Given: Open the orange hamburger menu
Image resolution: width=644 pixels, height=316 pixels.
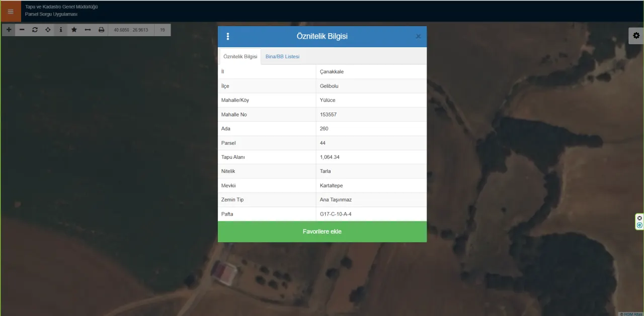Looking at the screenshot, I should [11, 11].
